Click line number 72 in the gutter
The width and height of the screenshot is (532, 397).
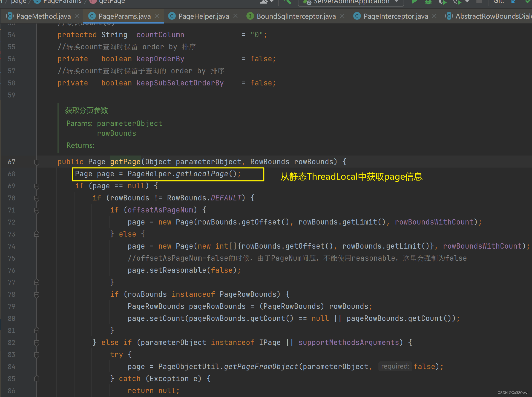point(11,222)
